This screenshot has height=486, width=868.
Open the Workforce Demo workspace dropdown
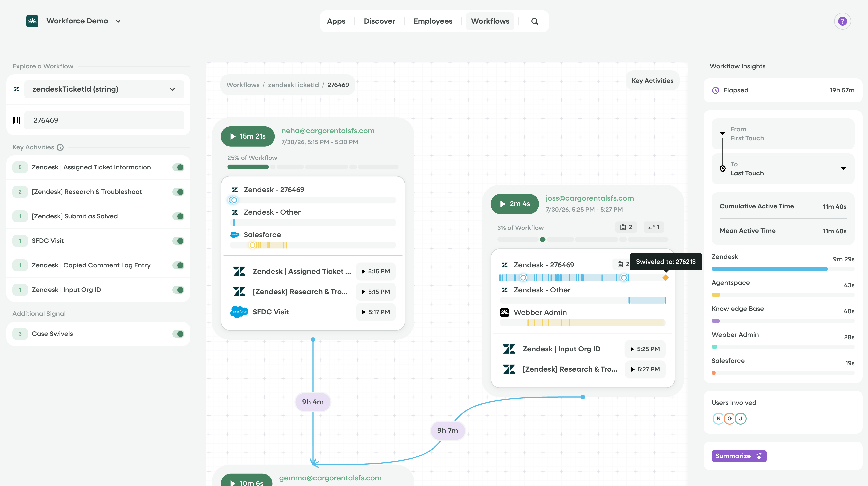point(118,21)
